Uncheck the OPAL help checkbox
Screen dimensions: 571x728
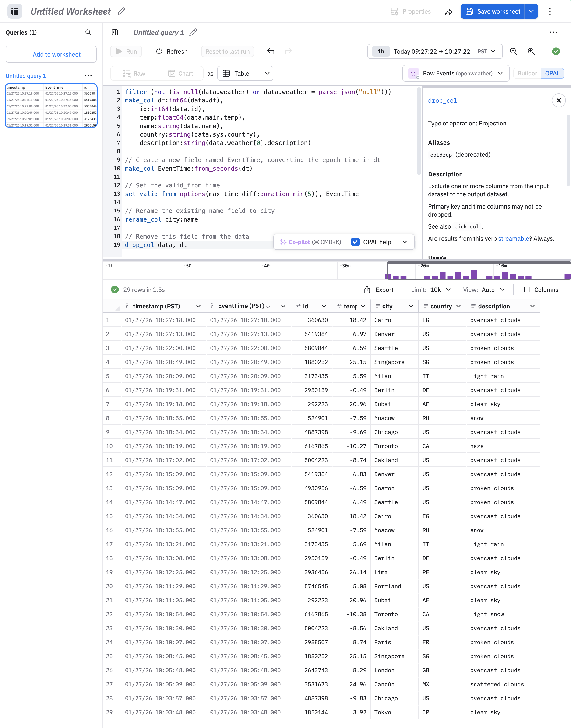[x=355, y=242]
